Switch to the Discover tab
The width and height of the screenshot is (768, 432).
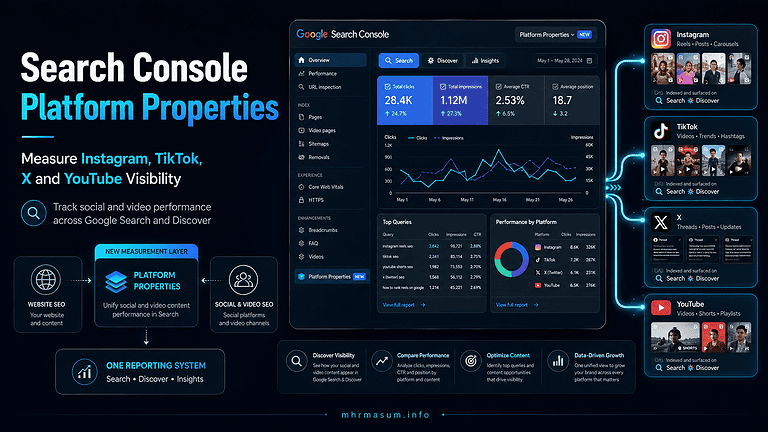click(x=442, y=61)
